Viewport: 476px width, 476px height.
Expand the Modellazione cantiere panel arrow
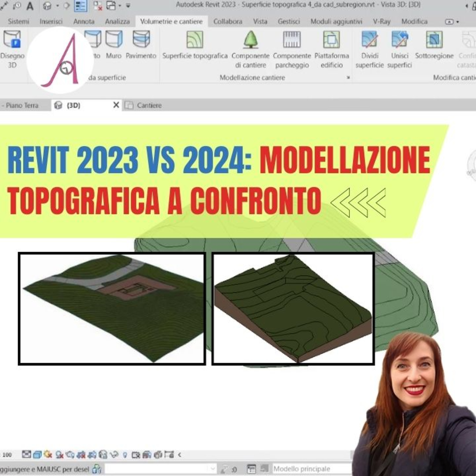tap(348, 78)
